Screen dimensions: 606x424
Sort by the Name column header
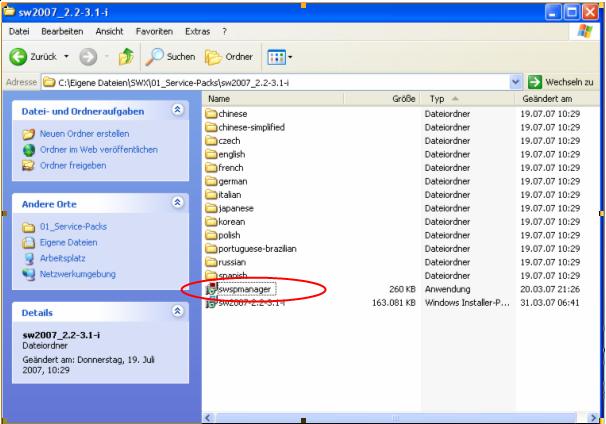tap(273, 99)
